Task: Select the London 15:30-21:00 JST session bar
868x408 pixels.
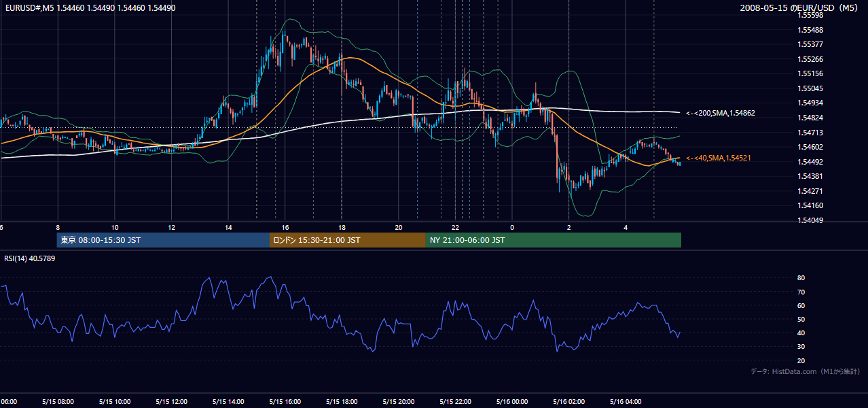Action: point(348,240)
